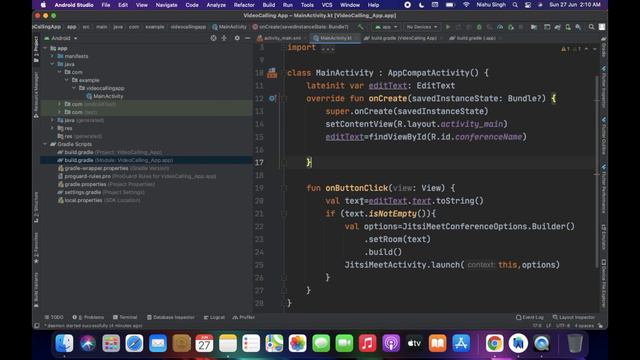Click the Make Project hammer icon
This screenshot has height=360, width=640.
[x=360, y=27]
